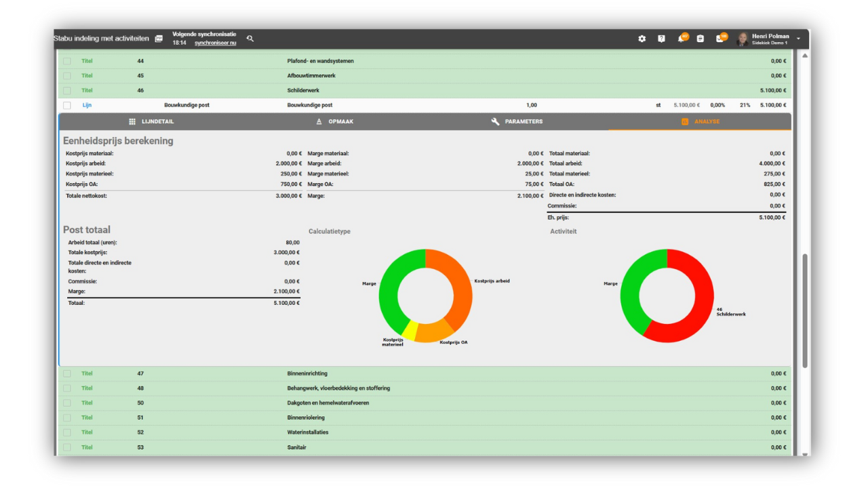Select the checkbox on the Bouwkundige post line
Viewport: 868px width, 488px height.
(x=66, y=105)
